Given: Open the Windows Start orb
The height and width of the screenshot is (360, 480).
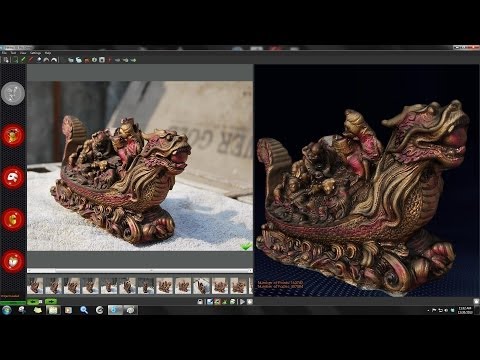Looking at the screenshot, I should (6, 310).
